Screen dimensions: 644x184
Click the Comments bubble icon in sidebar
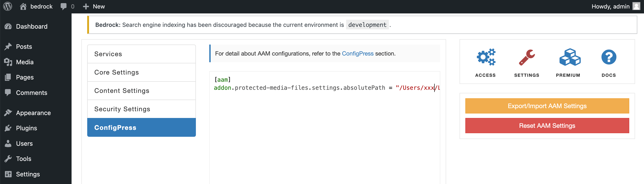[x=8, y=93]
